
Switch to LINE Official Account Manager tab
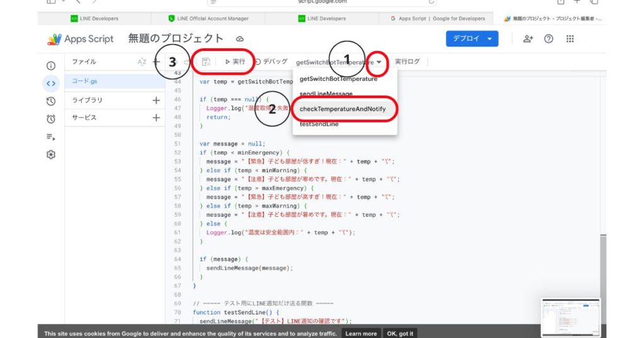(x=208, y=18)
